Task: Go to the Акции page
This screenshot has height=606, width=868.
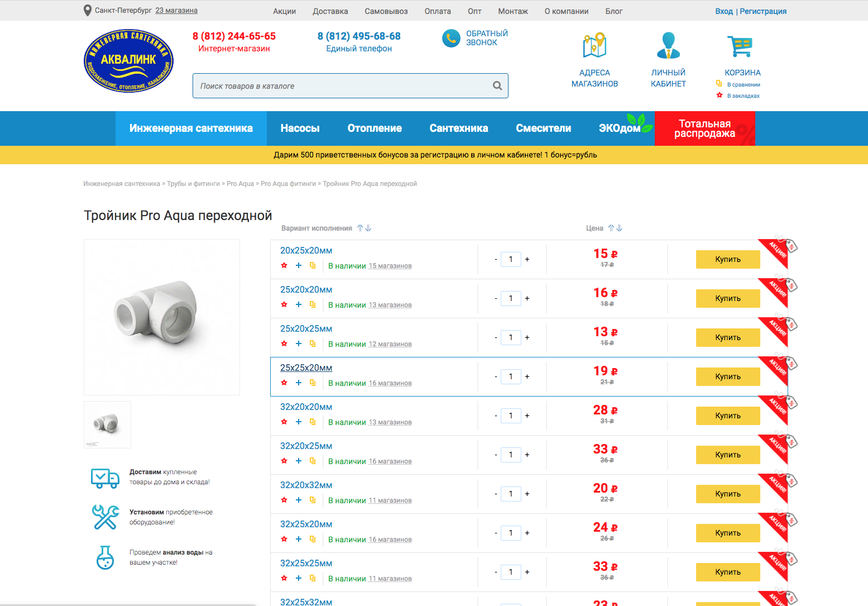Action: 284,11
